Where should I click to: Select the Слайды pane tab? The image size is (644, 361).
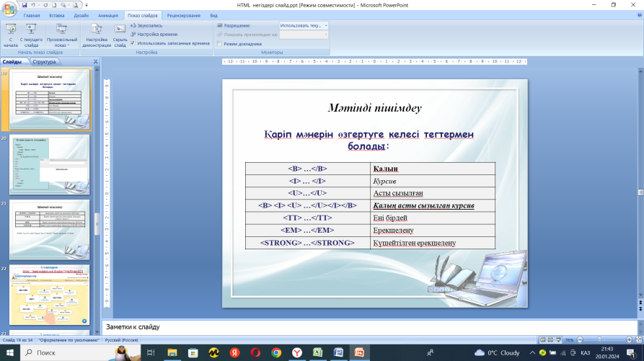(x=12, y=62)
